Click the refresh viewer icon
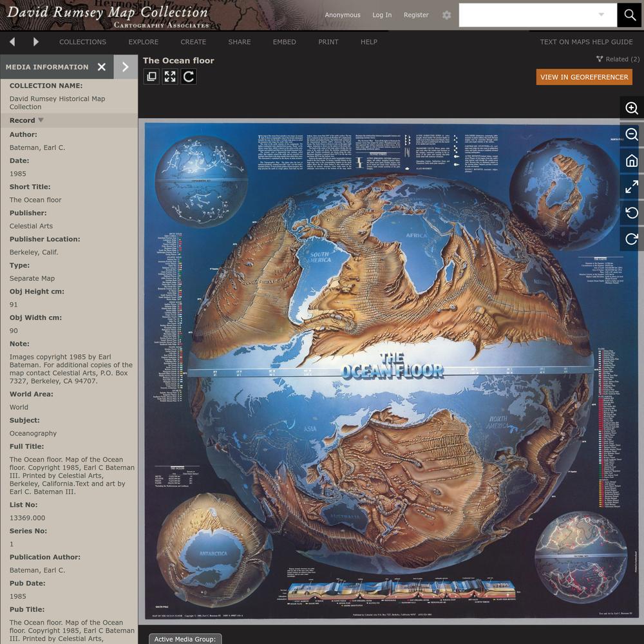 coord(189,77)
